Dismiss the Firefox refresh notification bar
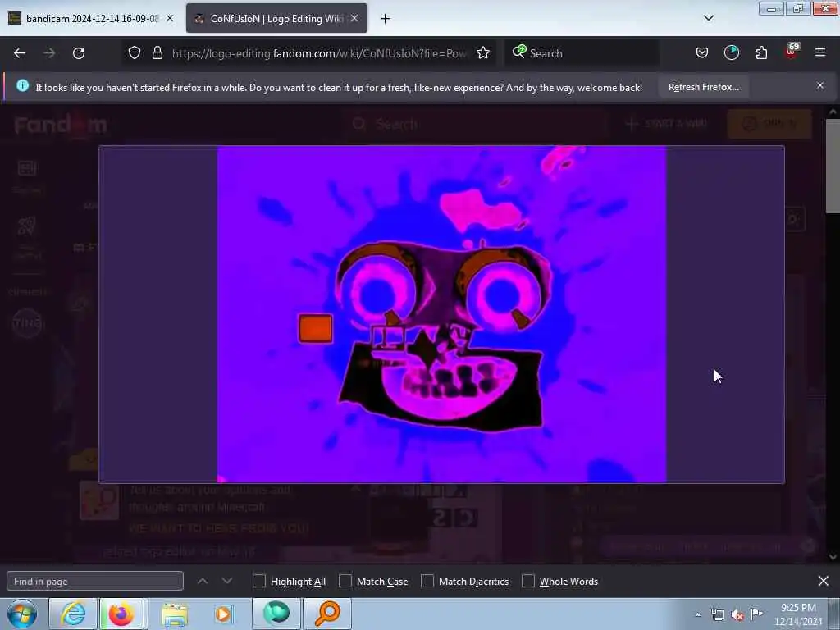Viewport: 840px width, 630px height. 820,85
